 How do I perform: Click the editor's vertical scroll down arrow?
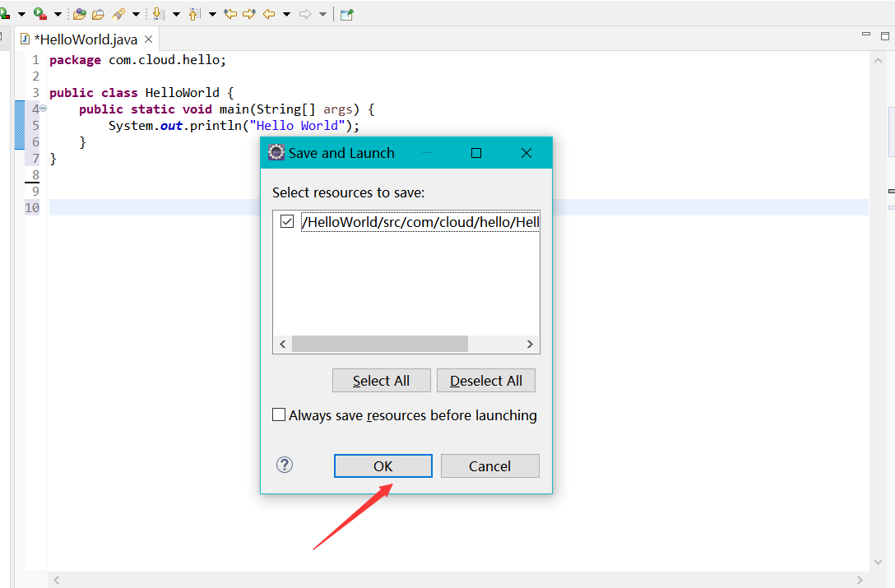pos(878,562)
